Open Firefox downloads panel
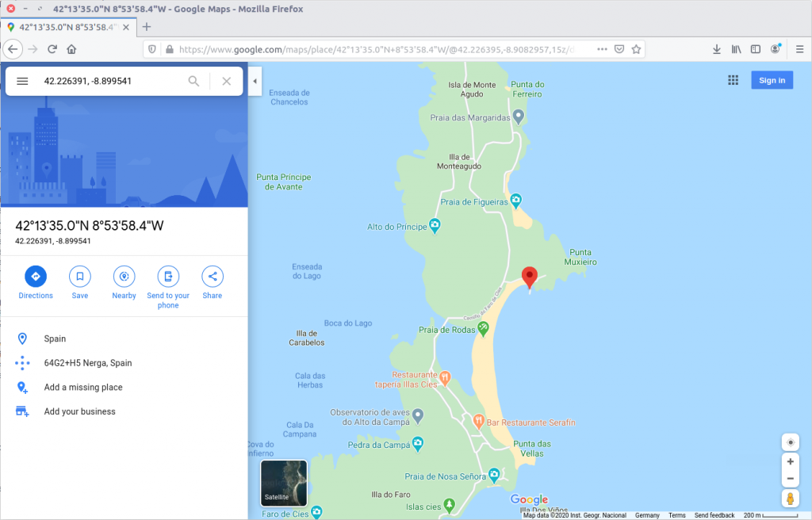Screen dimensions: 812x520 (x=717, y=49)
